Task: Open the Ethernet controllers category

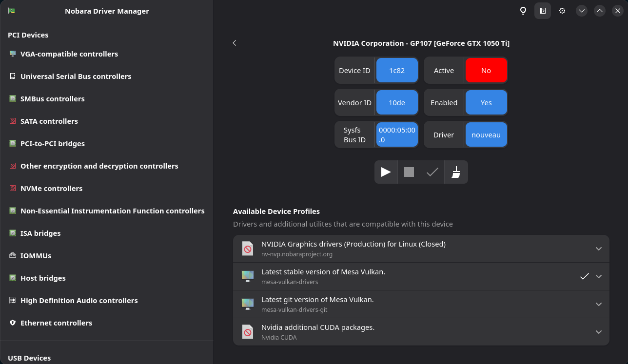Action: click(56, 323)
